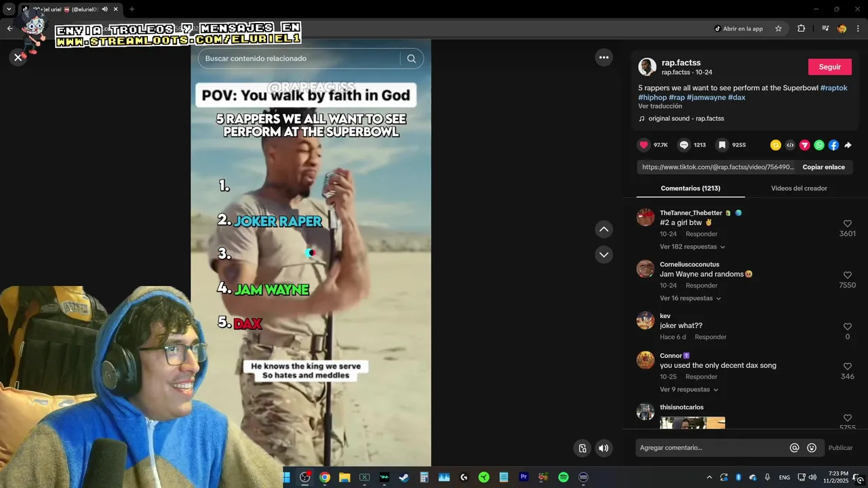Viewport: 868px width, 488px height.
Task: Open rap.factss profile avatar
Action: [x=647, y=66]
